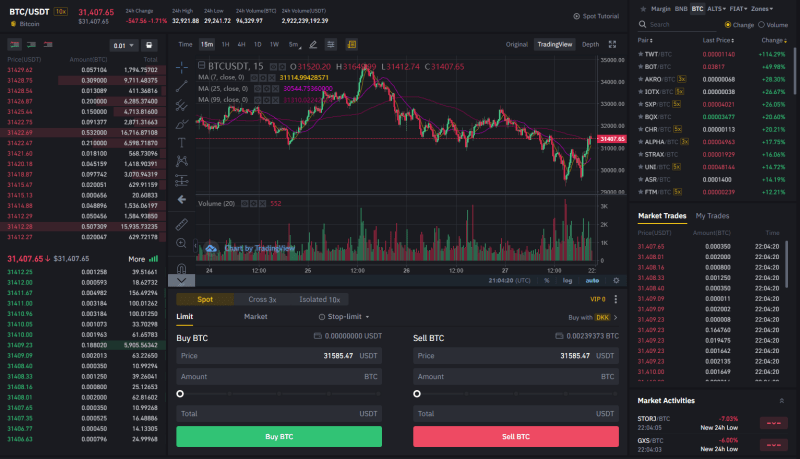Select the prediction and measurement tool
Image resolution: width=800 pixels, height=459 pixels.
pos(182,180)
